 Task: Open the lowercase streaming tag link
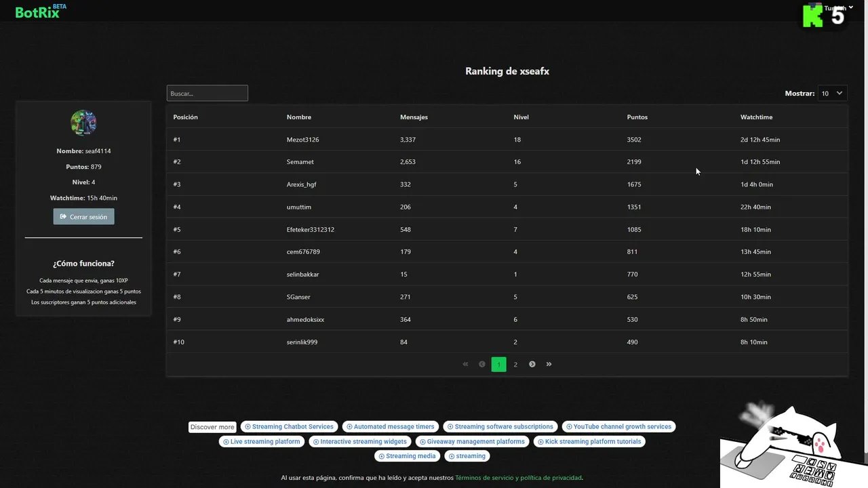click(467, 456)
